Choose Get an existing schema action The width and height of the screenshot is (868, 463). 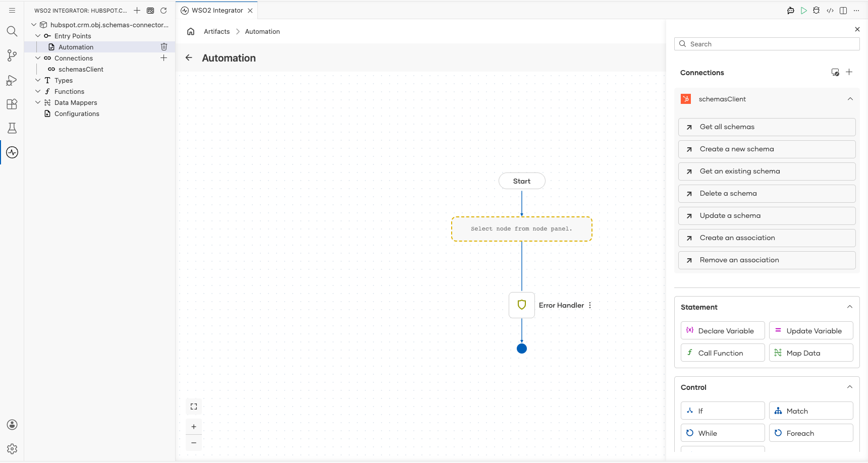tap(767, 171)
